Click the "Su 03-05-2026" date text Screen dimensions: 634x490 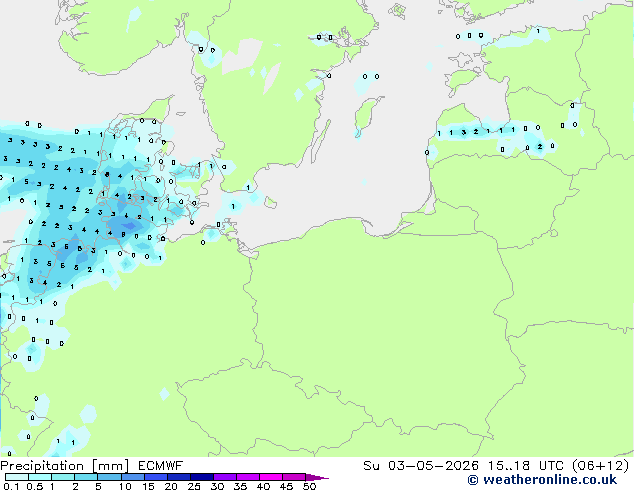(x=421, y=465)
